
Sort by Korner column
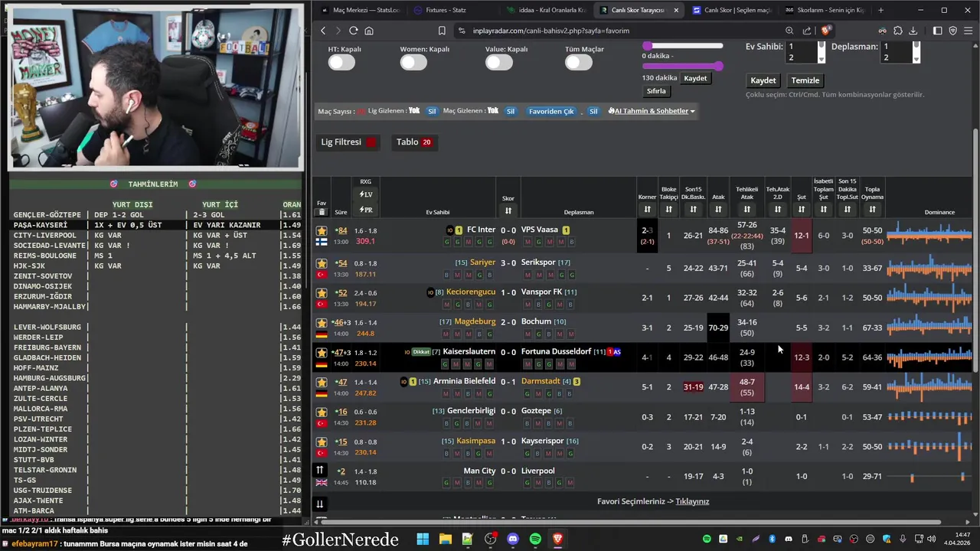647,210
